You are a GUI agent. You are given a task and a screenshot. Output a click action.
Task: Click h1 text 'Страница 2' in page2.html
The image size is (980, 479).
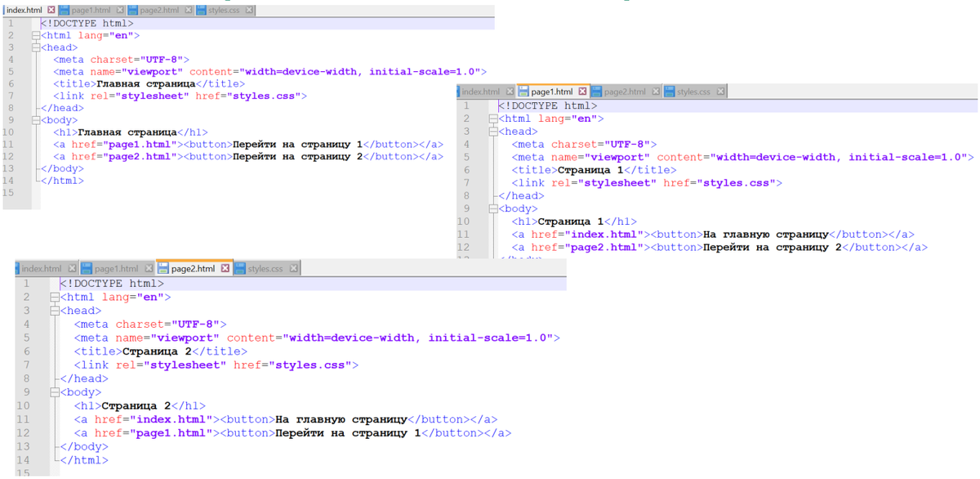[136, 405]
